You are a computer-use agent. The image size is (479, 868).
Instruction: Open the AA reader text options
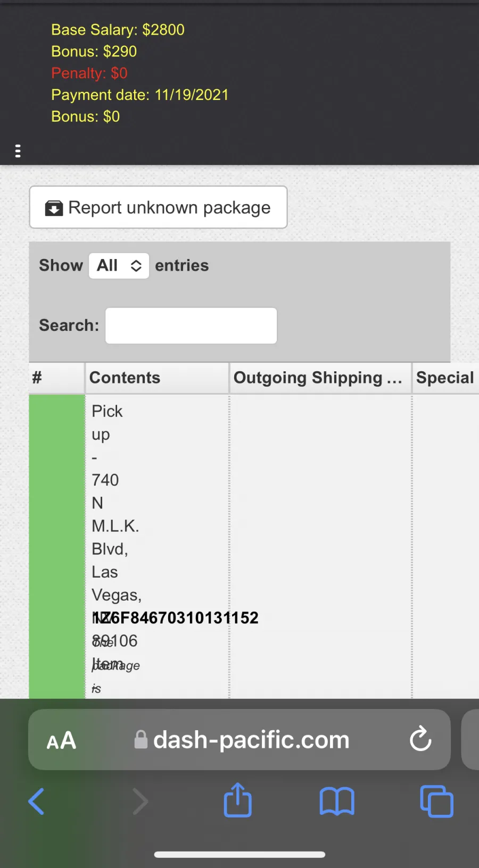62,740
